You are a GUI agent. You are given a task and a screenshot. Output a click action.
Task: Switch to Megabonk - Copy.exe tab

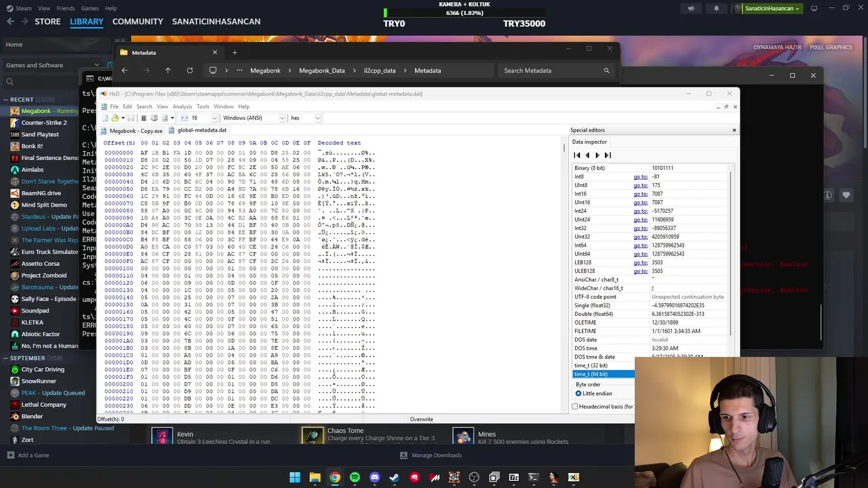click(132, 130)
